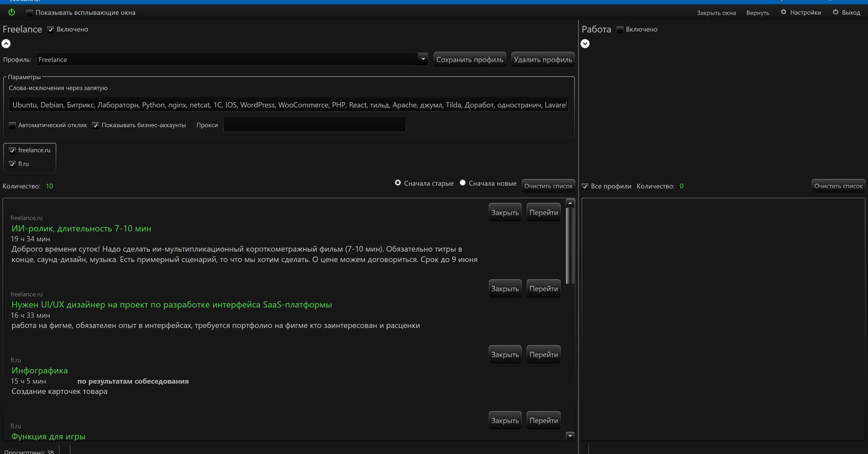Expand the Работа section with the down-arrow circle
868x454 pixels.
(585, 44)
